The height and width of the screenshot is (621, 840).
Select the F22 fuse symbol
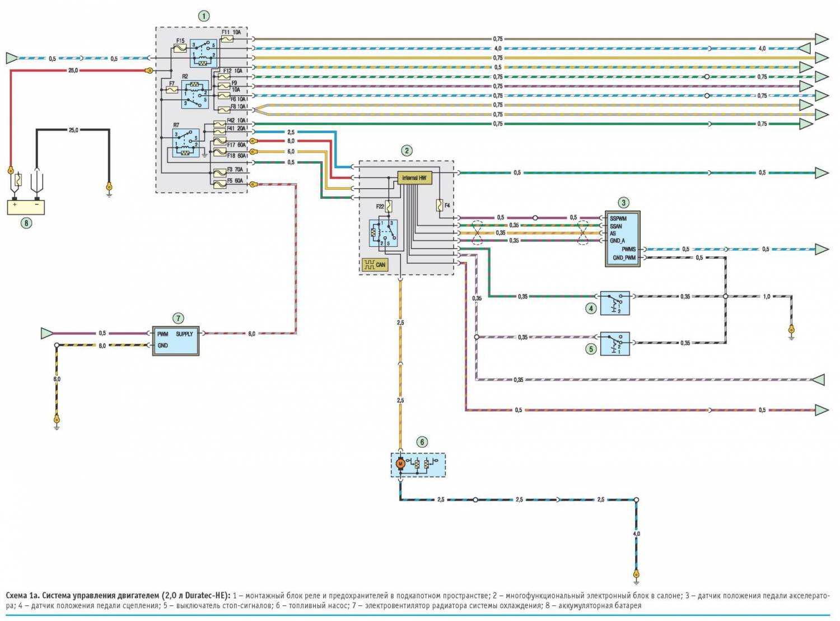pyautogui.click(x=389, y=207)
